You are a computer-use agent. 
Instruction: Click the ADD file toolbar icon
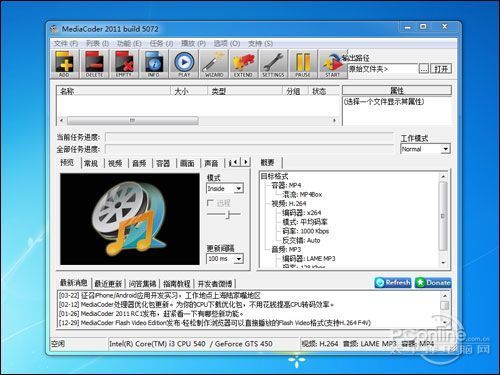click(x=64, y=64)
